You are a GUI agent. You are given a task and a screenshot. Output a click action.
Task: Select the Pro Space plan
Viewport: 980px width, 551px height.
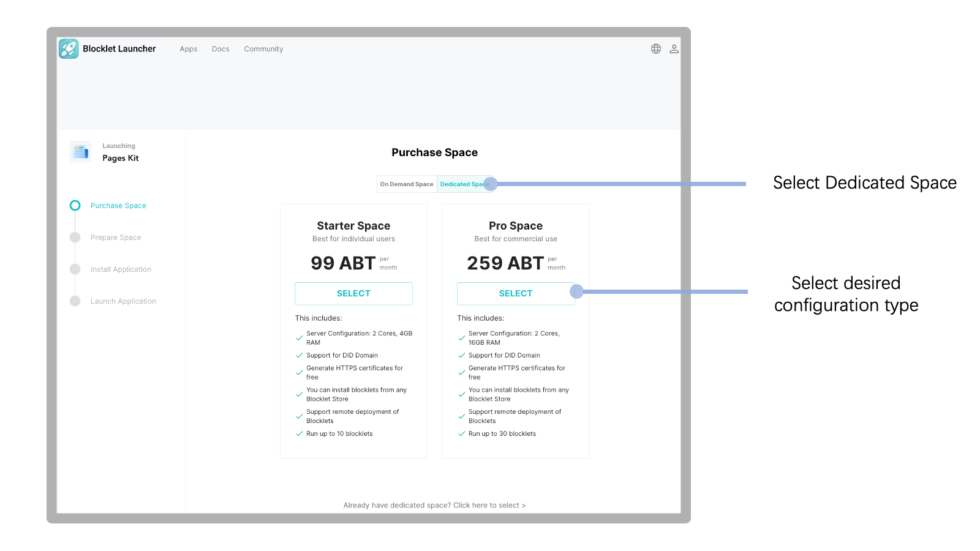point(515,294)
